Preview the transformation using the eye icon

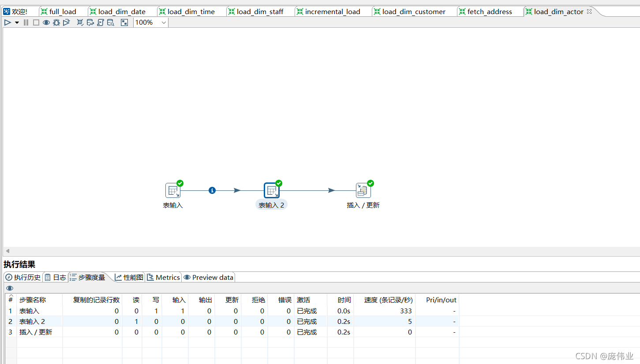tap(46, 22)
